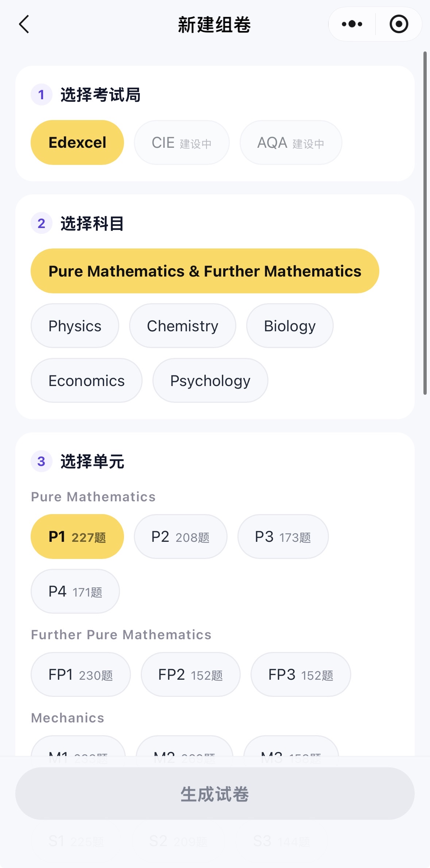Viewport: 430px width, 868px height.
Task: Tap the back arrow icon
Action: [24, 24]
